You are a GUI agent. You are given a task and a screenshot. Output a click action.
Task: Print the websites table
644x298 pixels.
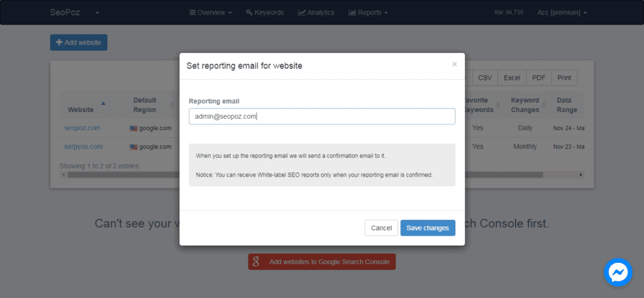click(564, 77)
